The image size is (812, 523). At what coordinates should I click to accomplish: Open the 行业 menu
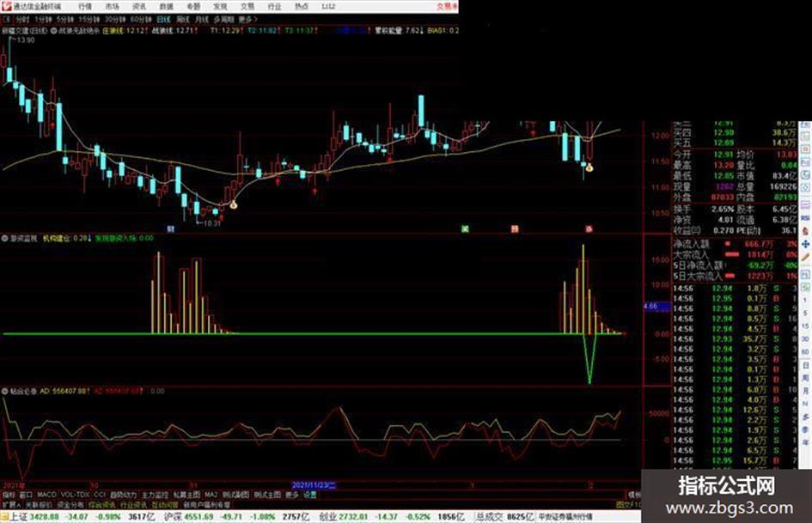(274, 6)
